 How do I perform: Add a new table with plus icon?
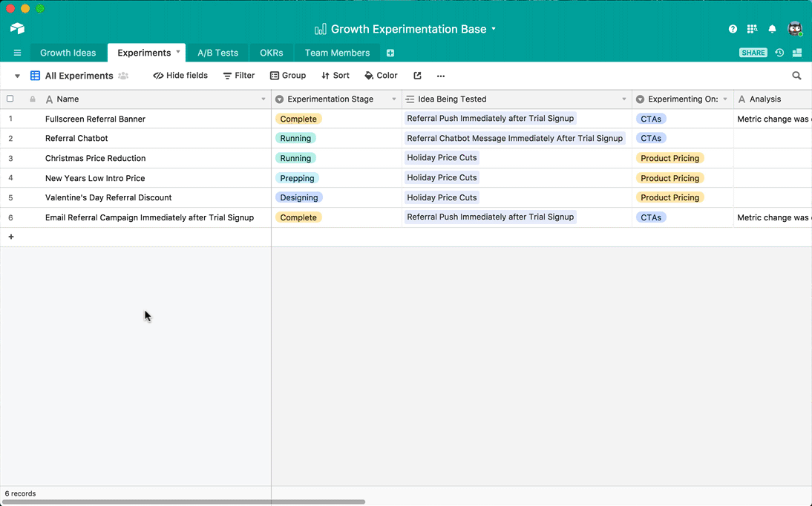tap(390, 53)
